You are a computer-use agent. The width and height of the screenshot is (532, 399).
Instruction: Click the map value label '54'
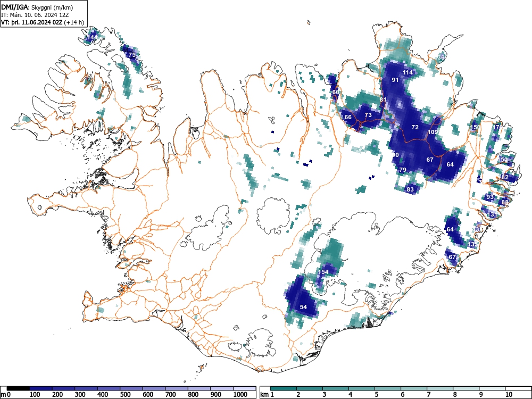[x=303, y=307]
